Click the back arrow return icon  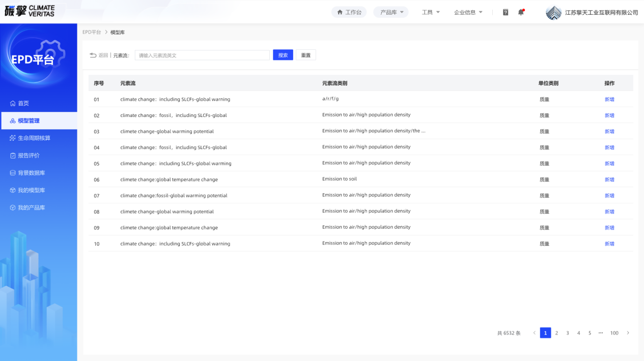tap(93, 55)
